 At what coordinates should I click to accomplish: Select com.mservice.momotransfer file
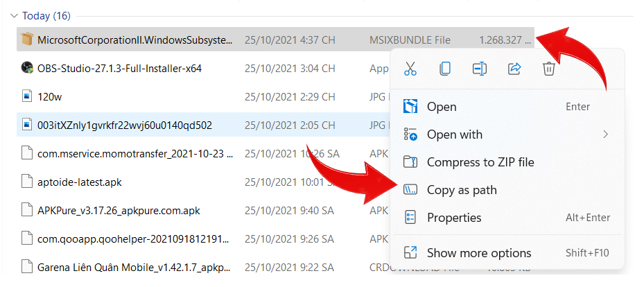135,154
